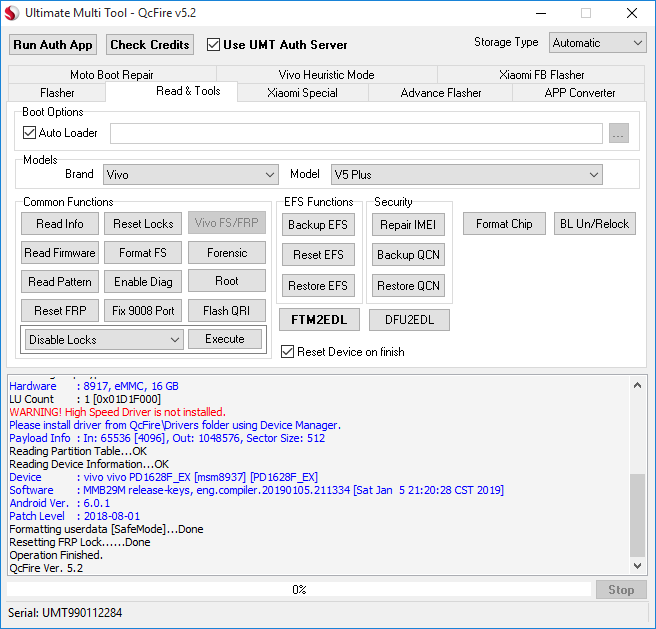Click the Execute button

point(225,339)
